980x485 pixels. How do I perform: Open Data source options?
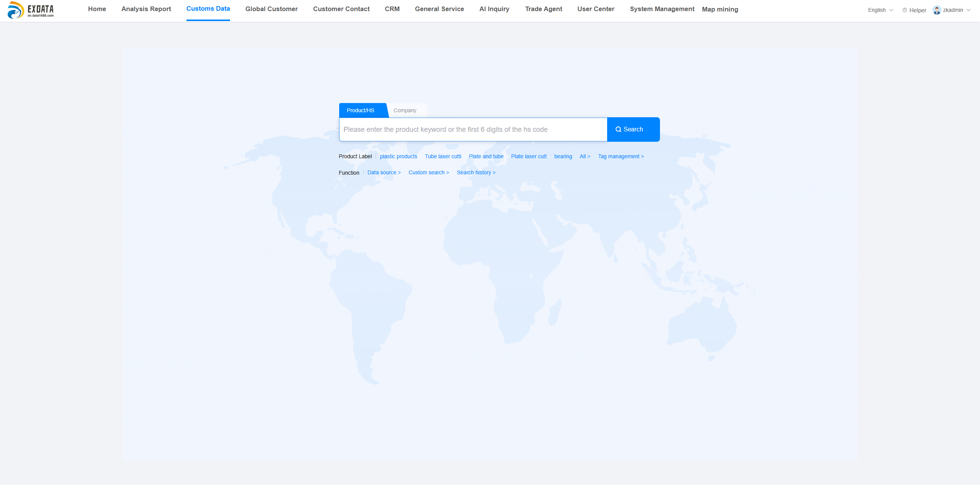click(384, 172)
